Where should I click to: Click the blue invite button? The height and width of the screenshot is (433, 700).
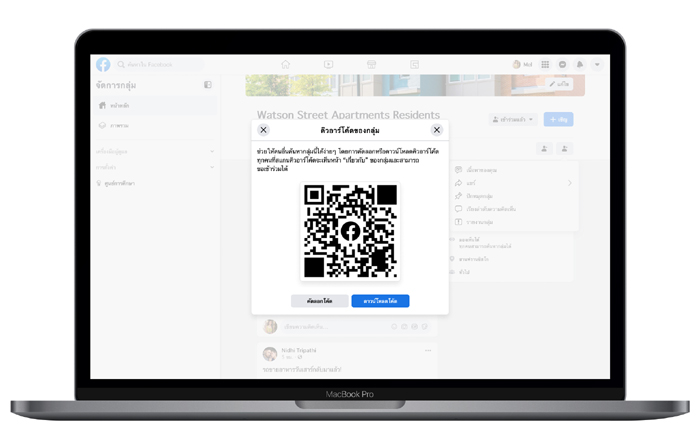click(x=558, y=120)
